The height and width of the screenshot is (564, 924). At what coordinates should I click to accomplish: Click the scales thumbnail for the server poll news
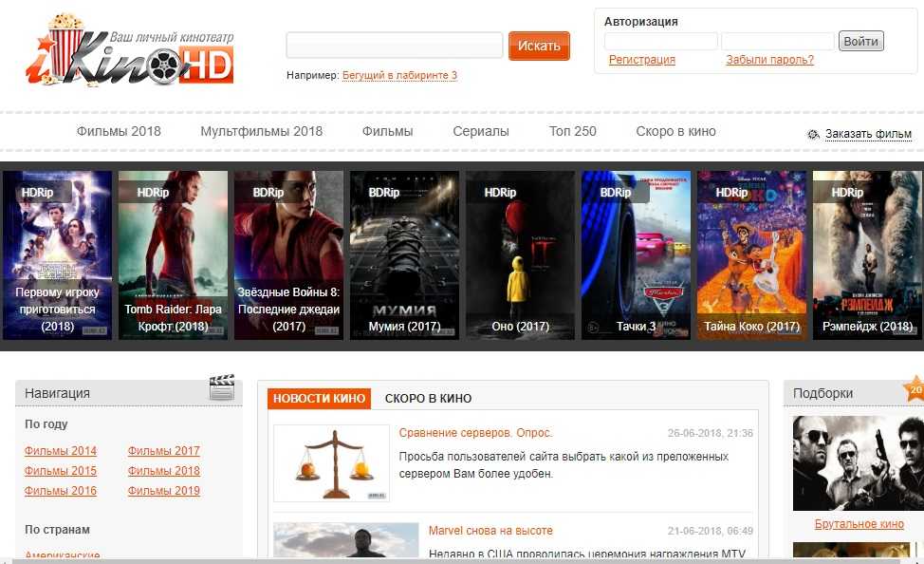pyautogui.click(x=331, y=463)
